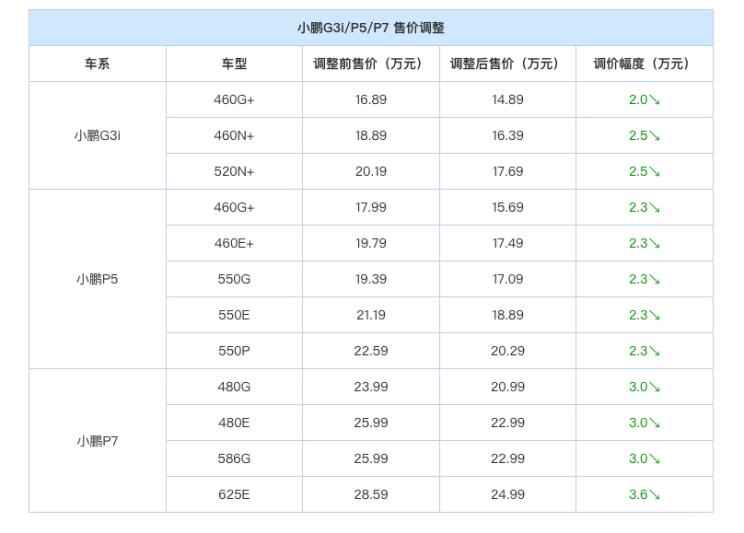
Task: Select the 小鹏P5 series cell
Action: pyautogui.click(x=97, y=279)
